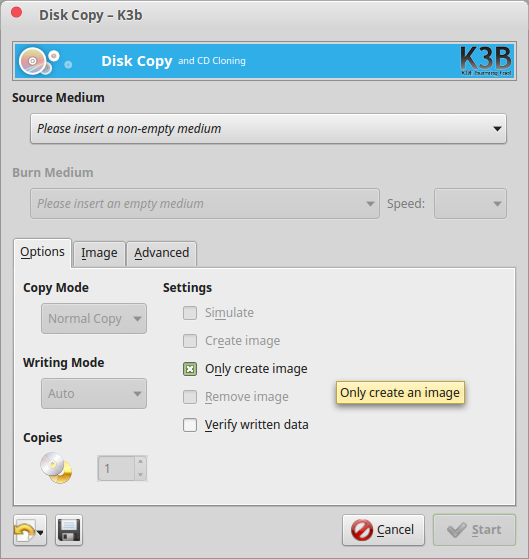Click the save settings floppy disk icon
The height and width of the screenshot is (559, 529).
coord(69,530)
